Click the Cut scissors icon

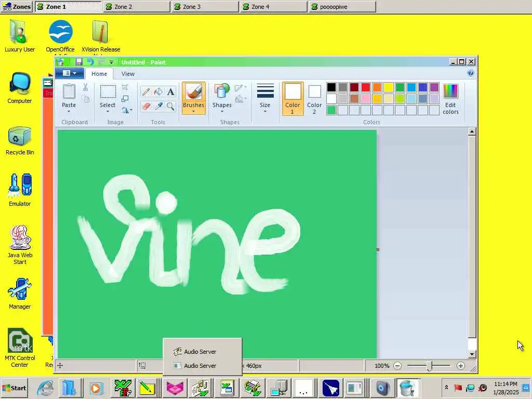click(86, 87)
